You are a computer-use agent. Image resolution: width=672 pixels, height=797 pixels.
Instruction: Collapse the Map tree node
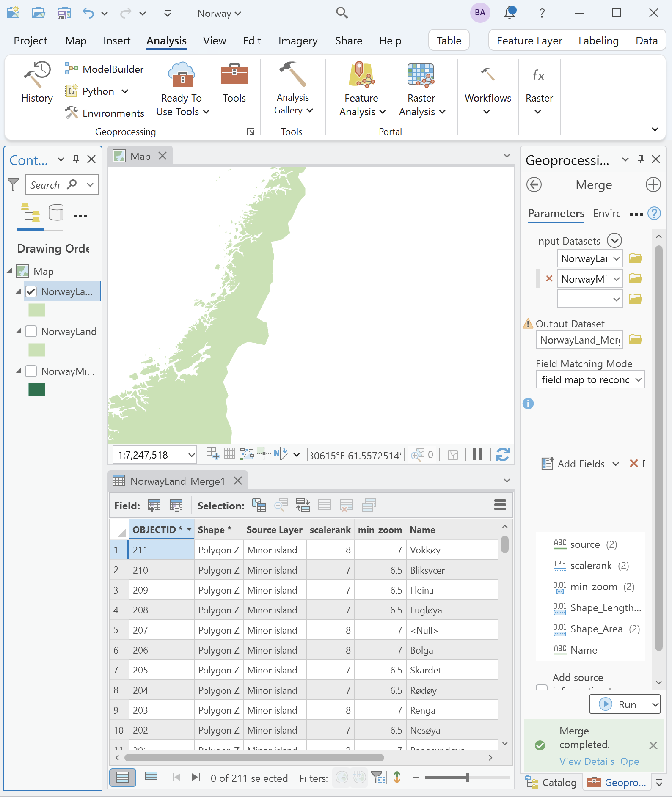(9, 271)
